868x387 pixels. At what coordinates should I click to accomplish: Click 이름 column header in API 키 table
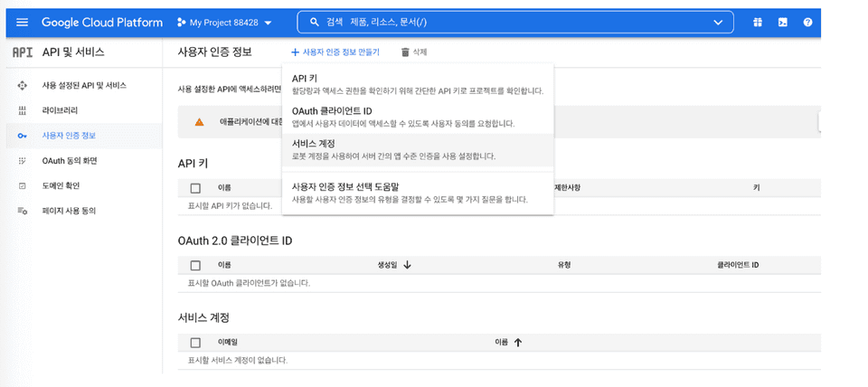click(x=225, y=188)
